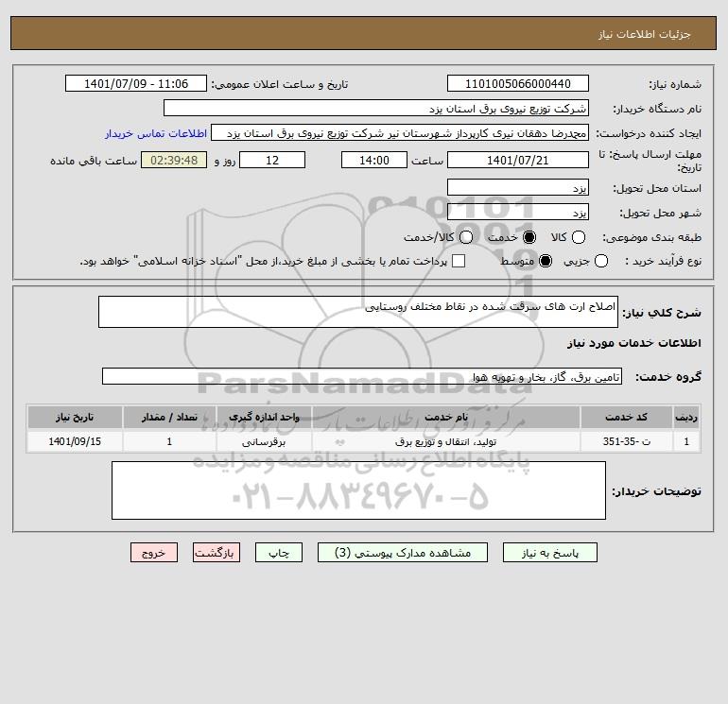The height and width of the screenshot is (704, 728).
Task: Click the تاریخ نیاز column header
Action: pos(75,417)
